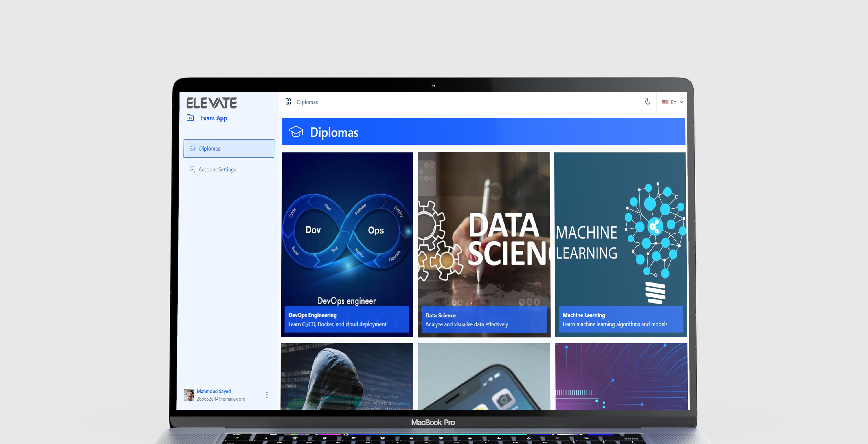The image size is (868, 444).
Task: Open Account Settings in the sidebar
Action: [217, 169]
